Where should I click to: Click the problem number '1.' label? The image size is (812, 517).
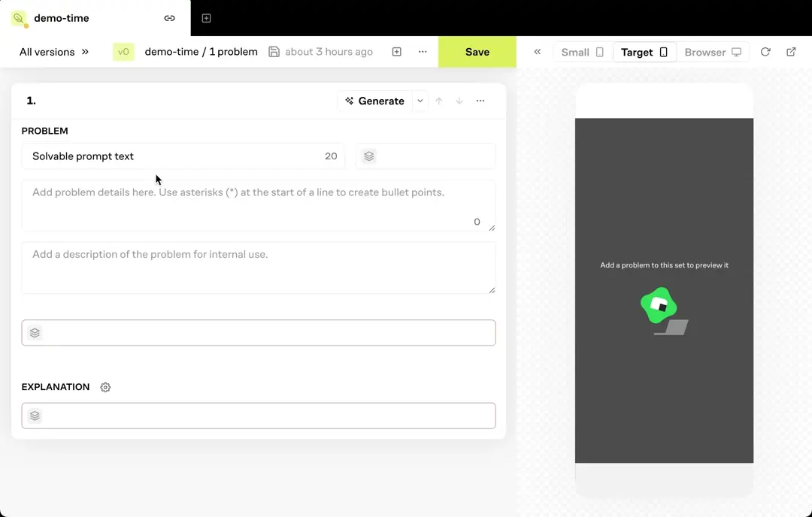click(31, 101)
